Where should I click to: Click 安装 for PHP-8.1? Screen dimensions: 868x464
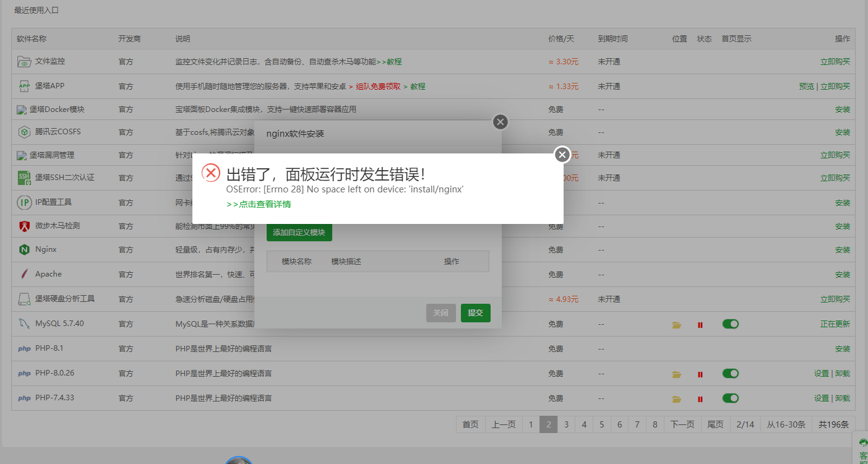[x=843, y=349]
